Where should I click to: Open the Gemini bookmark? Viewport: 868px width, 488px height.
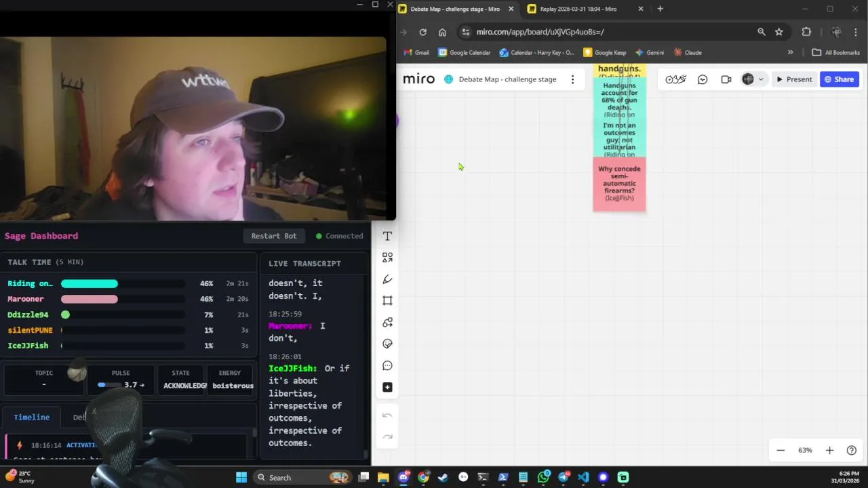point(650,52)
